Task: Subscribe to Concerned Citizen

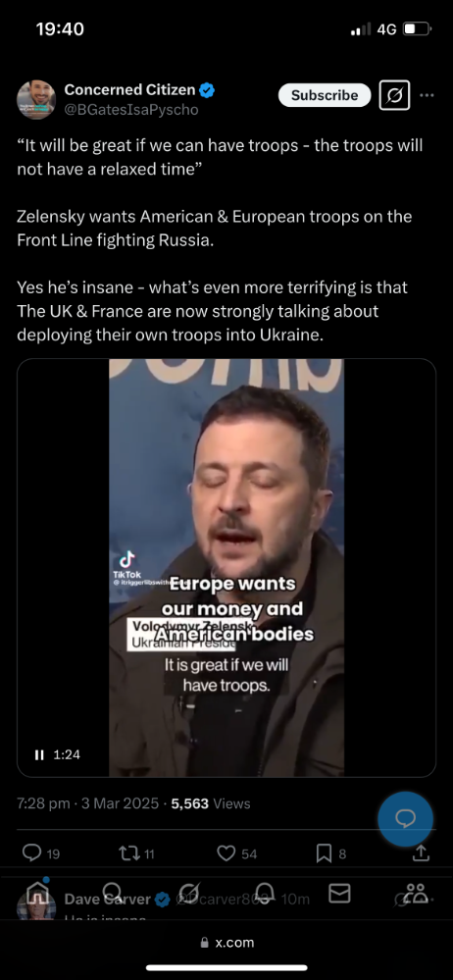Action: tap(325, 95)
